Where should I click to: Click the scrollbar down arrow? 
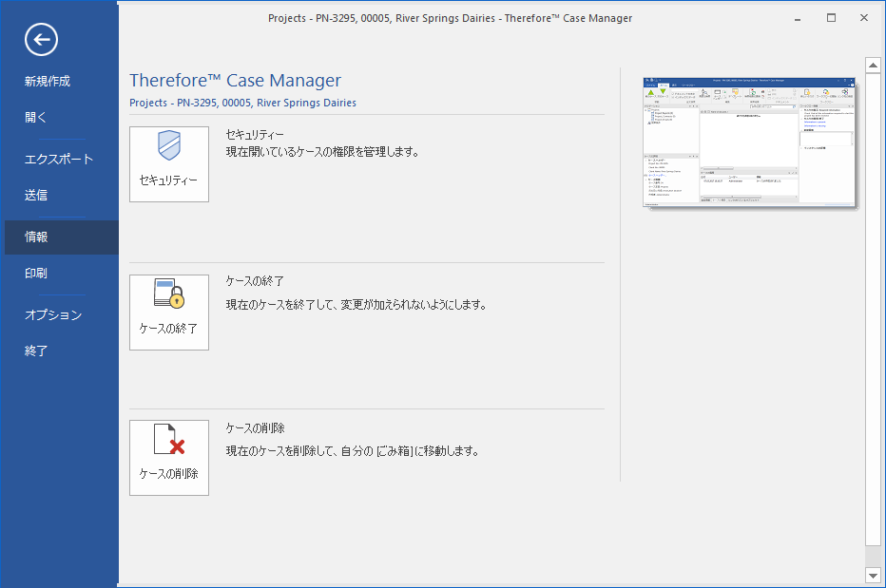click(873, 576)
